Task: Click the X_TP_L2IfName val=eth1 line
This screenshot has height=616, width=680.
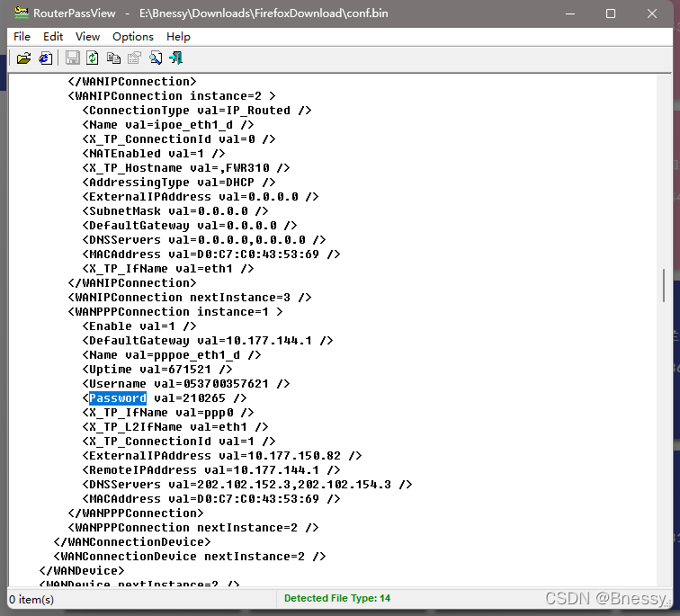Action: click(x=175, y=426)
